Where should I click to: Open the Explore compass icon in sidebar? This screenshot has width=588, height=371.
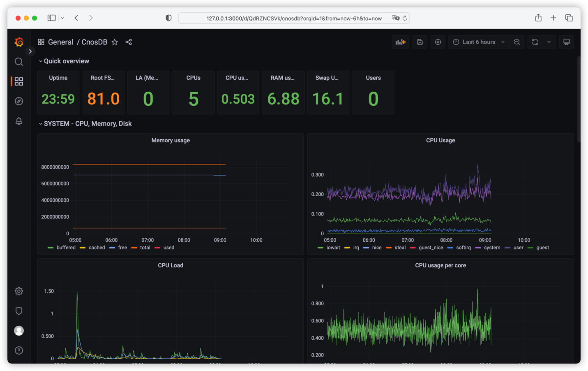pyautogui.click(x=19, y=101)
